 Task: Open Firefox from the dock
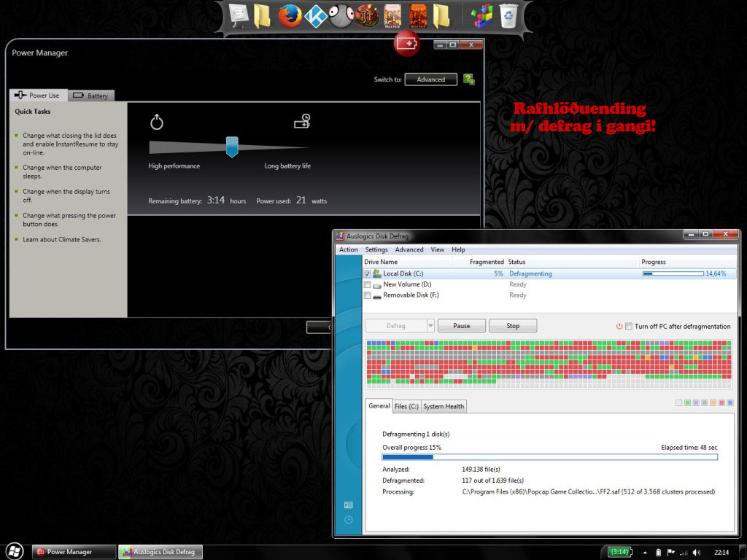[x=290, y=15]
